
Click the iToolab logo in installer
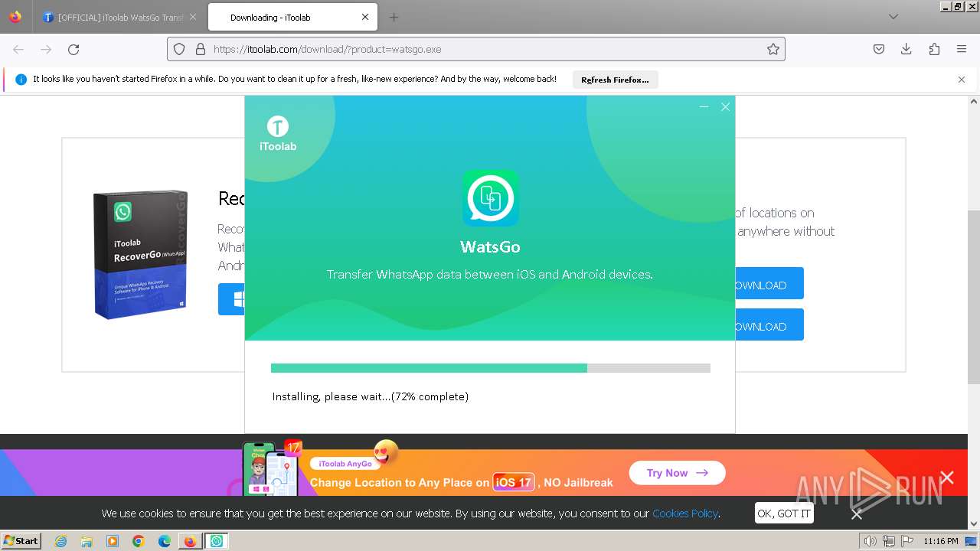(278, 133)
